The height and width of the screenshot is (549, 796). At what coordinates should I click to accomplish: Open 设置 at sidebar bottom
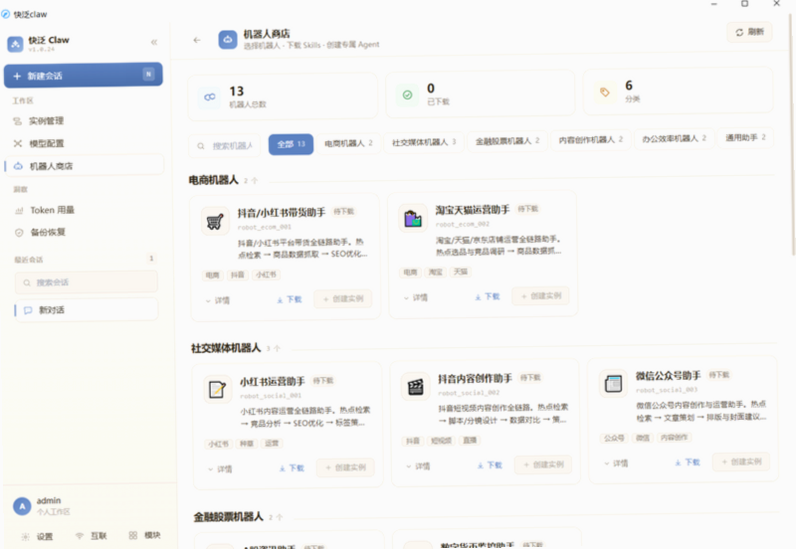37,536
